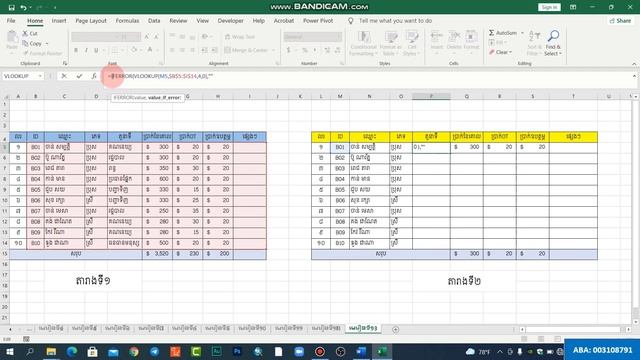Open the Insert Function fx dialog
Screen dimensions: 640x360
[93, 76]
